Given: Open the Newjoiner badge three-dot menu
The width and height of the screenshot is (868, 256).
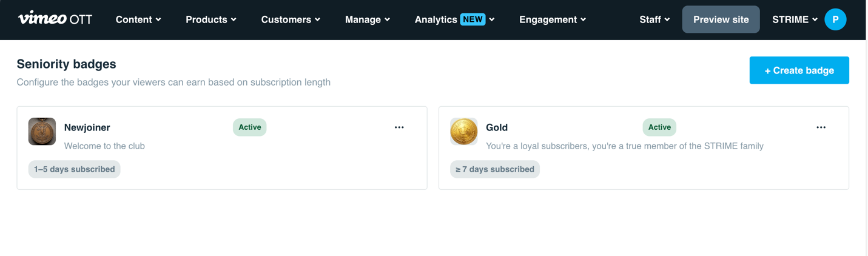Looking at the screenshot, I should (x=399, y=127).
